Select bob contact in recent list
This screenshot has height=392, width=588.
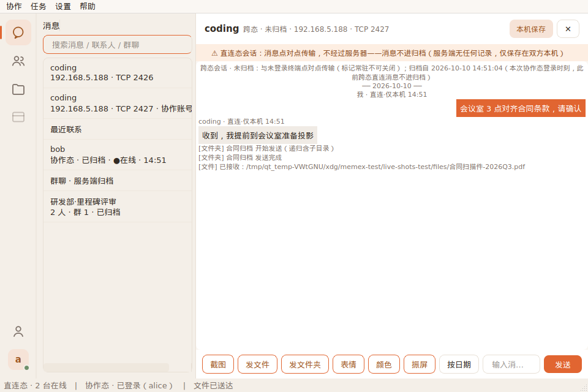click(118, 154)
